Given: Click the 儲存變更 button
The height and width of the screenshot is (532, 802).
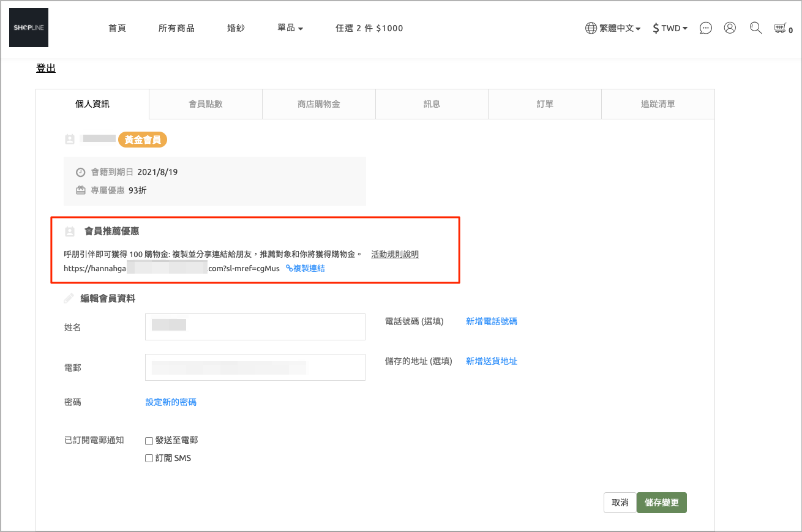Looking at the screenshot, I should pos(662,503).
